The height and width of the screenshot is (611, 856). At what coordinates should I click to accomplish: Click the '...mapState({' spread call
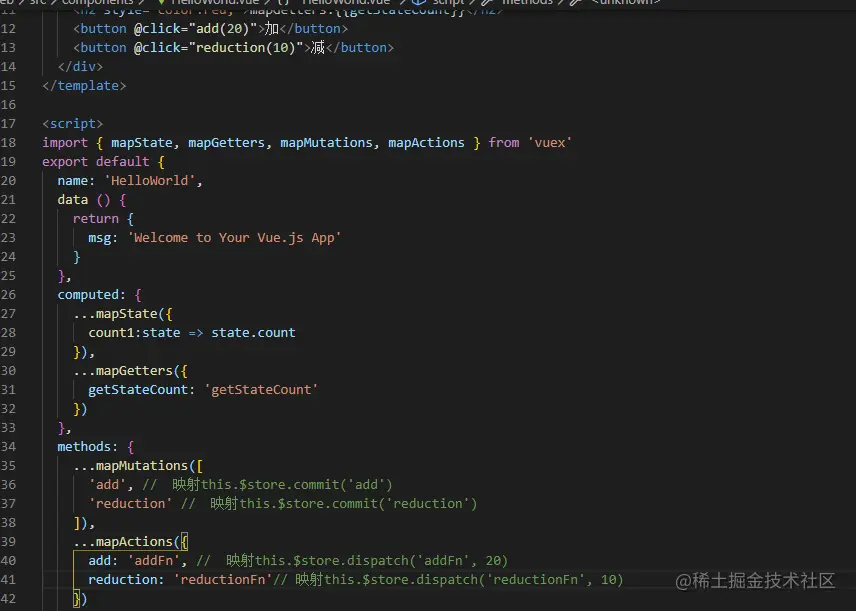(x=123, y=314)
